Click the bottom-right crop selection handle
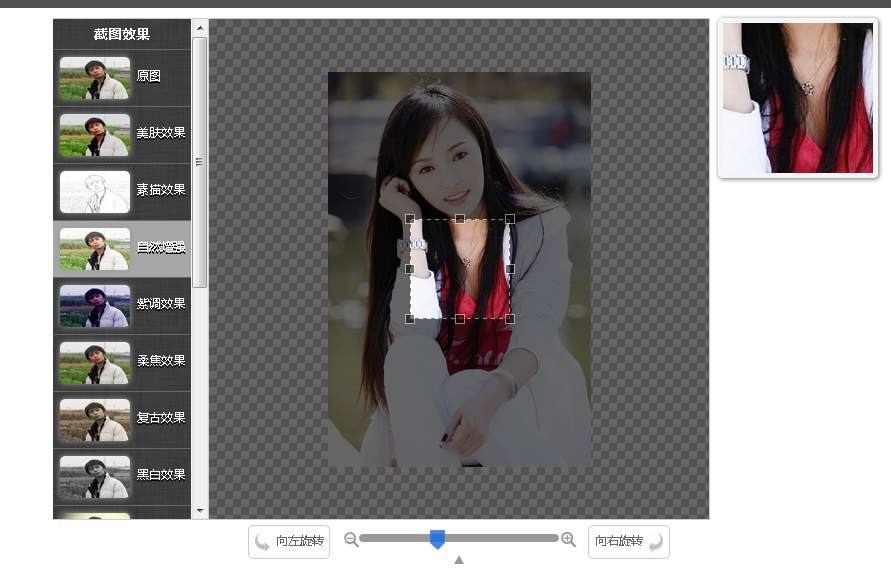The image size is (891, 576). point(511,319)
